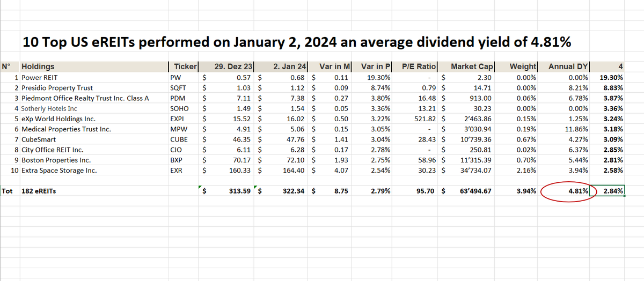The image size is (644, 281).
Task: Click the 'Var in M' header cell
Action: [x=331, y=67]
